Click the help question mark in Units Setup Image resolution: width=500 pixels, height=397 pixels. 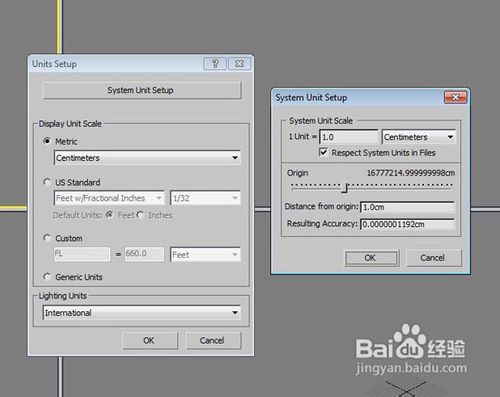pyautogui.click(x=215, y=63)
